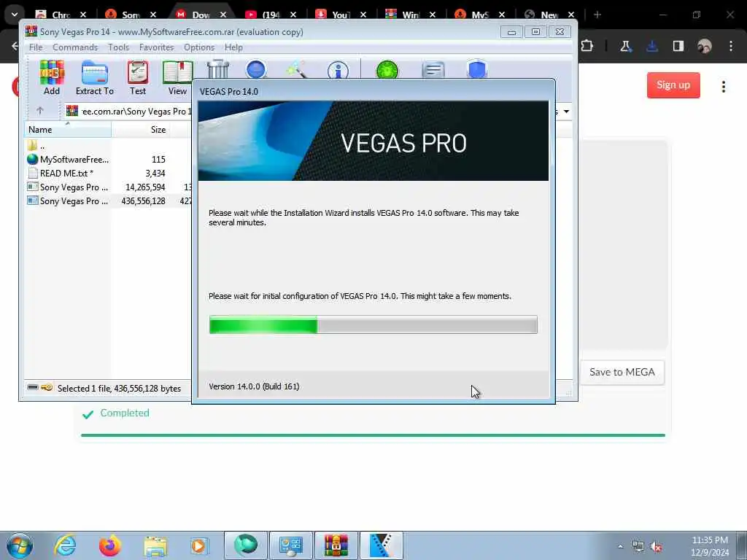This screenshot has height=560, width=747.
Task: Click the green VirusScan icon in WinRAR toolbar
Action: point(387,70)
